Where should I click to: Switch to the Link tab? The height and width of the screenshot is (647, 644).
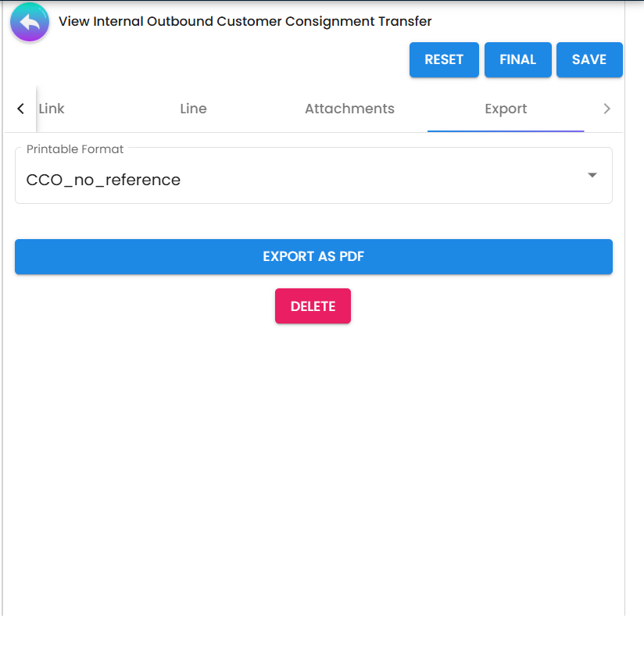pyautogui.click(x=52, y=109)
